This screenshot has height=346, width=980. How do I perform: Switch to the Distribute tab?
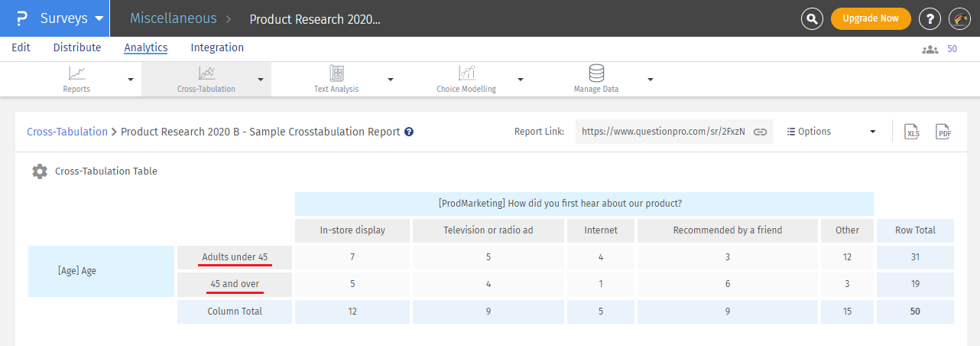(77, 47)
